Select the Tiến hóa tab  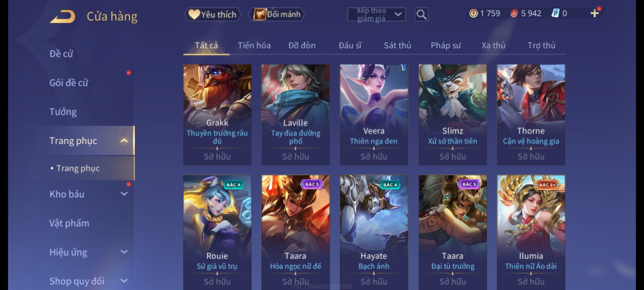point(254,45)
